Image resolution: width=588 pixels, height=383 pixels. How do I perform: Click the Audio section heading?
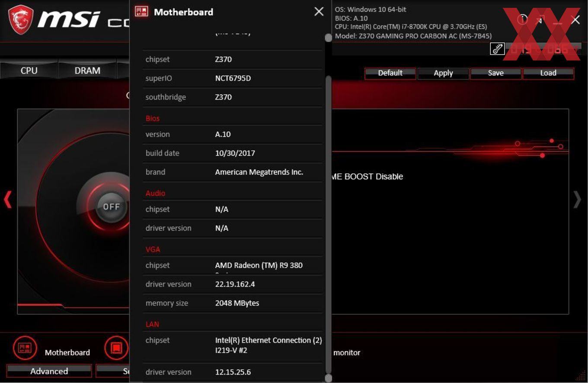point(155,193)
